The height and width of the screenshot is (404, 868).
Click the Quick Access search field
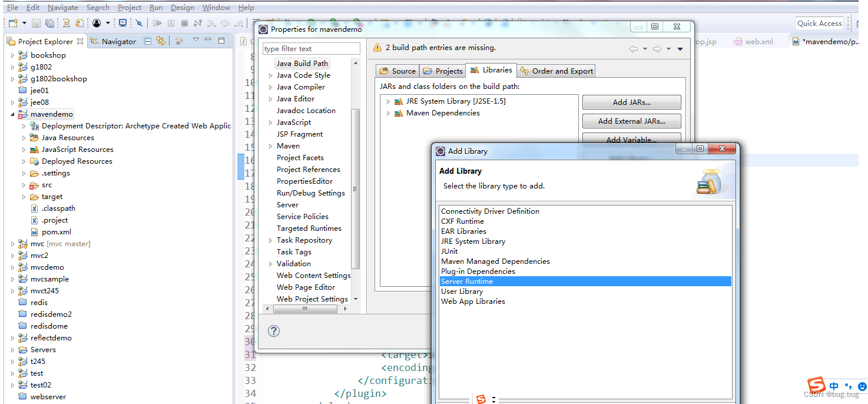(x=819, y=24)
